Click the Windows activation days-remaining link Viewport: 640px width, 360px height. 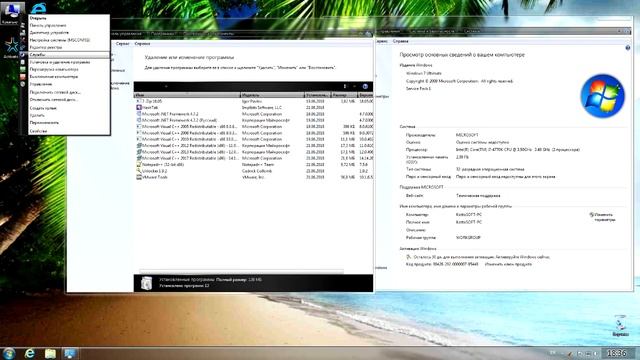(482, 257)
